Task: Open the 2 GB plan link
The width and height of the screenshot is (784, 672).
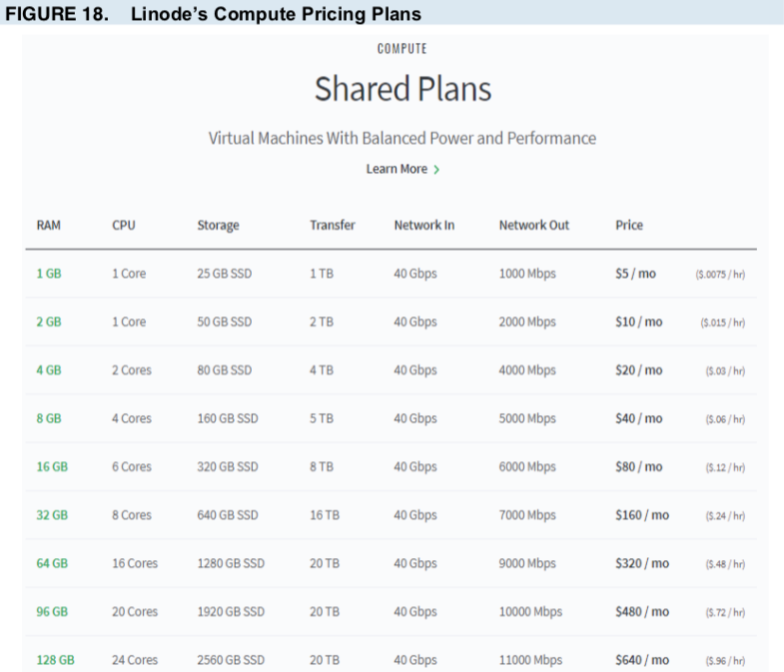Action: point(49,322)
